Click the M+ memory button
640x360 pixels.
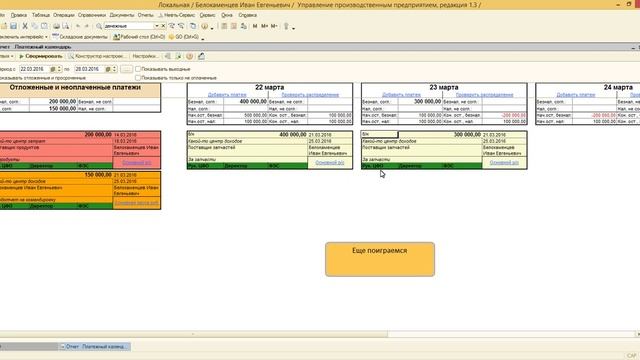(x=264, y=26)
